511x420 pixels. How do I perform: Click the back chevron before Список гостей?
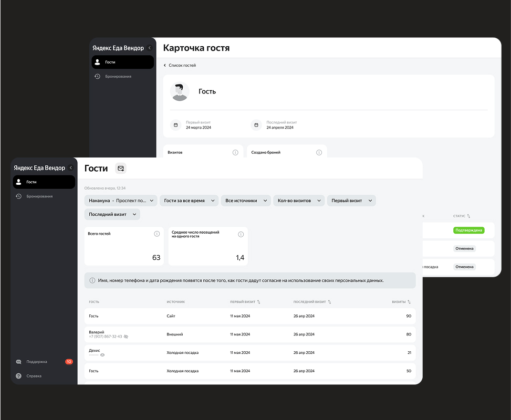(164, 66)
